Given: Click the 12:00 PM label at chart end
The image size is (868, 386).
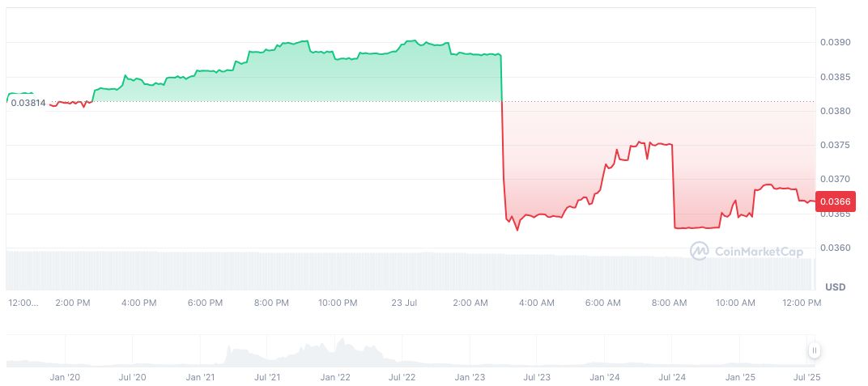Looking at the screenshot, I should [x=802, y=303].
